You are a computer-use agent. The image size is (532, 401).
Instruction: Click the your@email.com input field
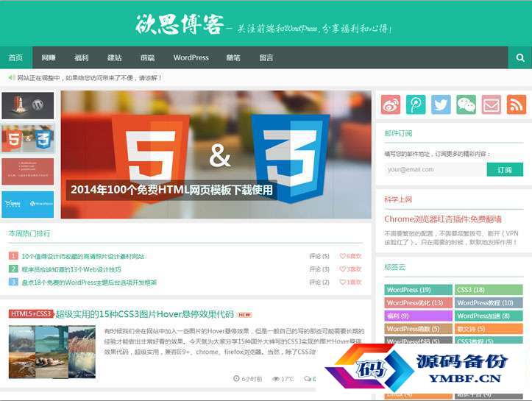click(436, 170)
